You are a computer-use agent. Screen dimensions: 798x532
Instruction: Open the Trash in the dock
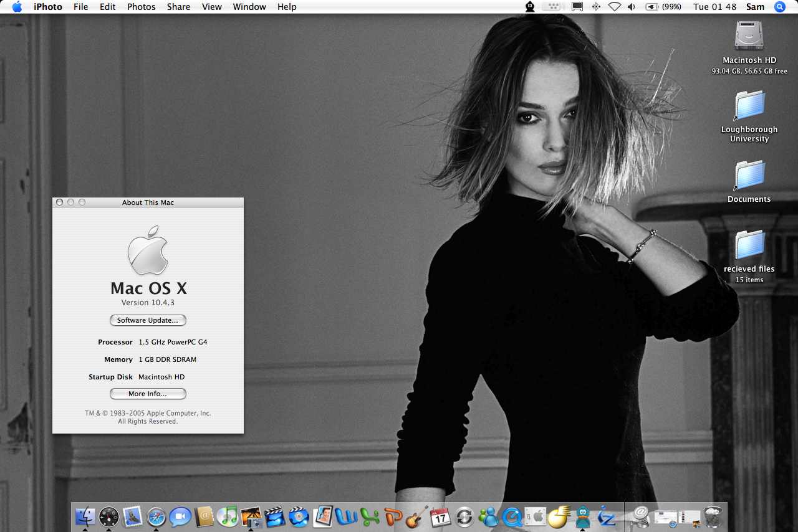click(x=713, y=516)
